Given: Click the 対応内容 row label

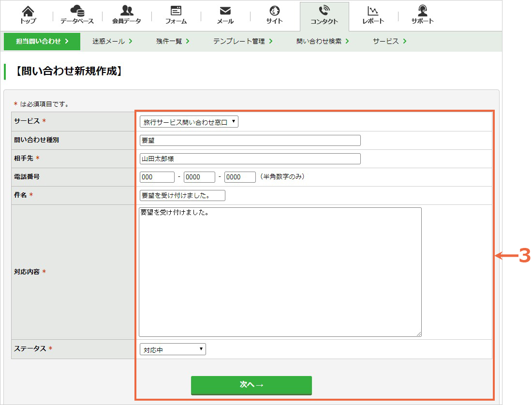Looking at the screenshot, I should pyautogui.click(x=27, y=272).
